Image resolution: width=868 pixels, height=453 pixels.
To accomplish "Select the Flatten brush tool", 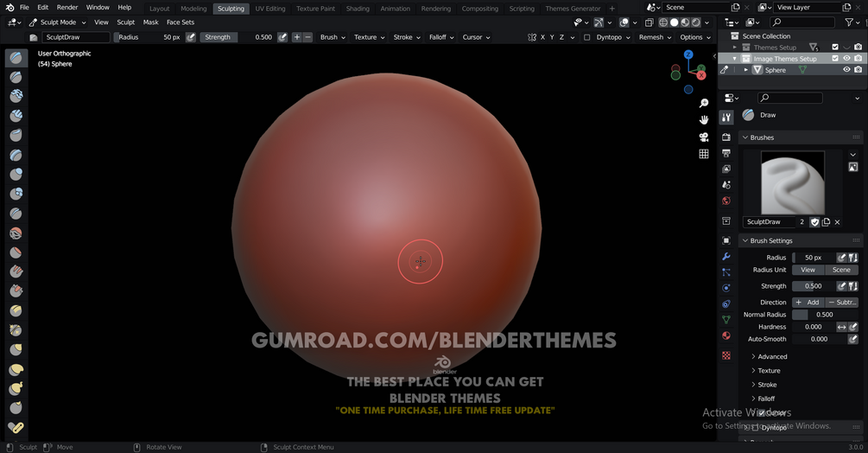I will coord(16,252).
